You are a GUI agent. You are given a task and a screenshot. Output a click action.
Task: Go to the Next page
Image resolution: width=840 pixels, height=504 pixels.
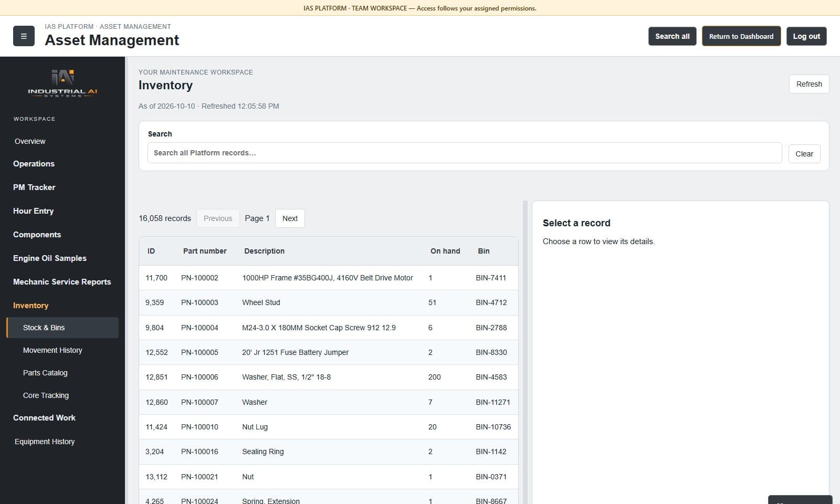290,218
